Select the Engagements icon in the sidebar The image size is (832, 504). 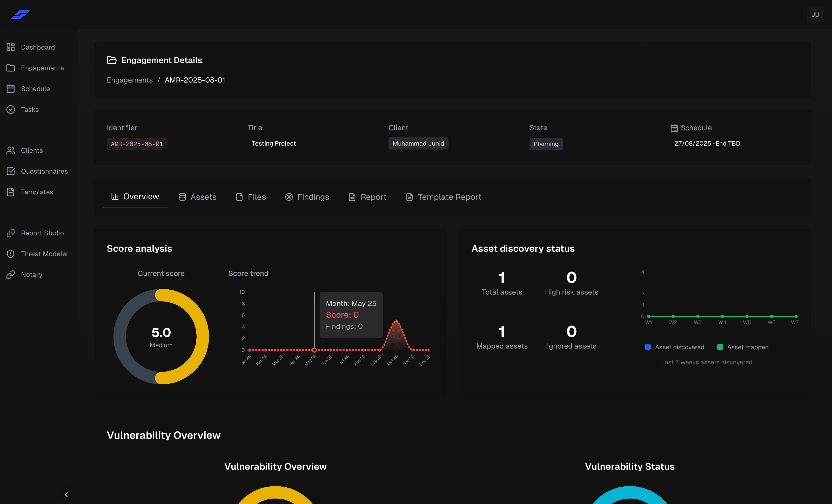(11, 68)
